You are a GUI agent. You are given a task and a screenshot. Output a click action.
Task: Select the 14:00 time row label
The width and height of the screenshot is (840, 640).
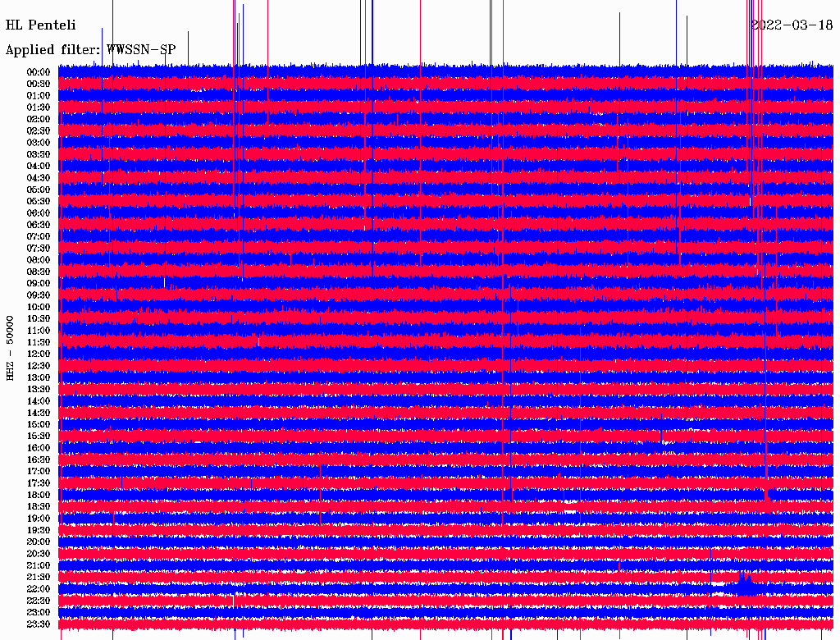(x=39, y=401)
